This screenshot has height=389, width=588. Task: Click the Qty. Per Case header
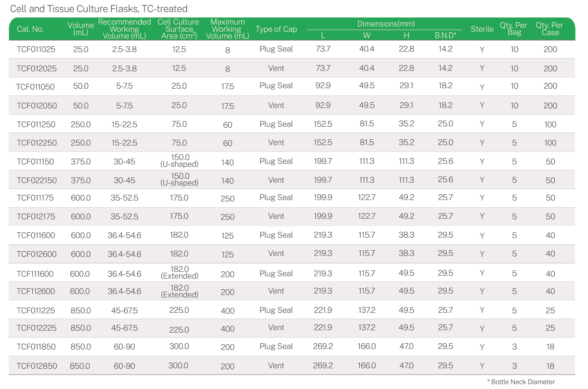point(550,29)
